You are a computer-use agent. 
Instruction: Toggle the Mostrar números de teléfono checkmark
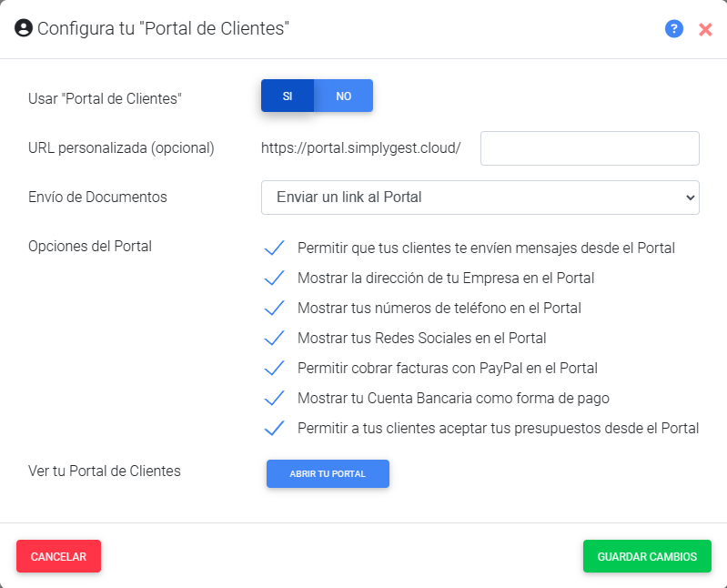pos(274,308)
